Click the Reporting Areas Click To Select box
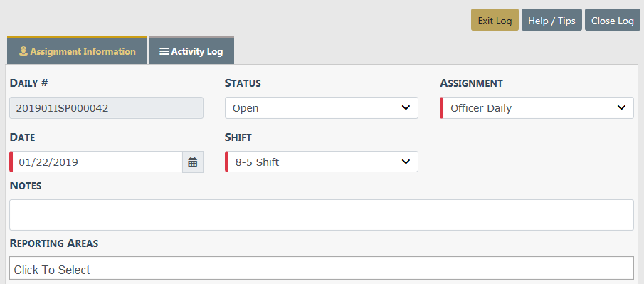 [x=322, y=268]
